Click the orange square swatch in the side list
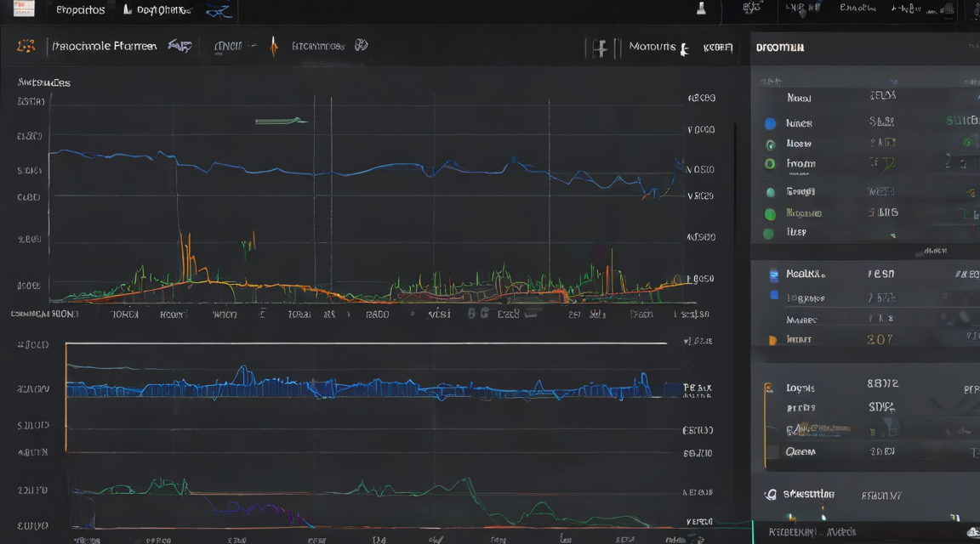Screen dimensions: 980x544 click(x=772, y=340)
